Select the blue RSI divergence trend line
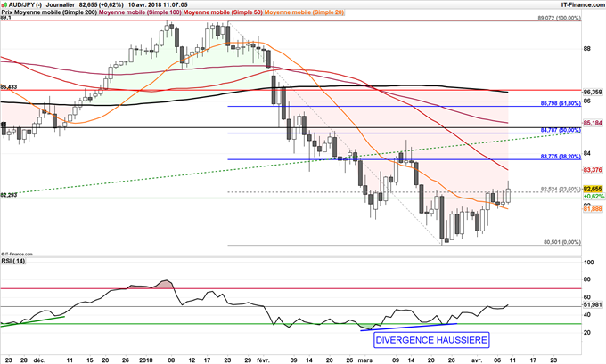 pos(408,327)
